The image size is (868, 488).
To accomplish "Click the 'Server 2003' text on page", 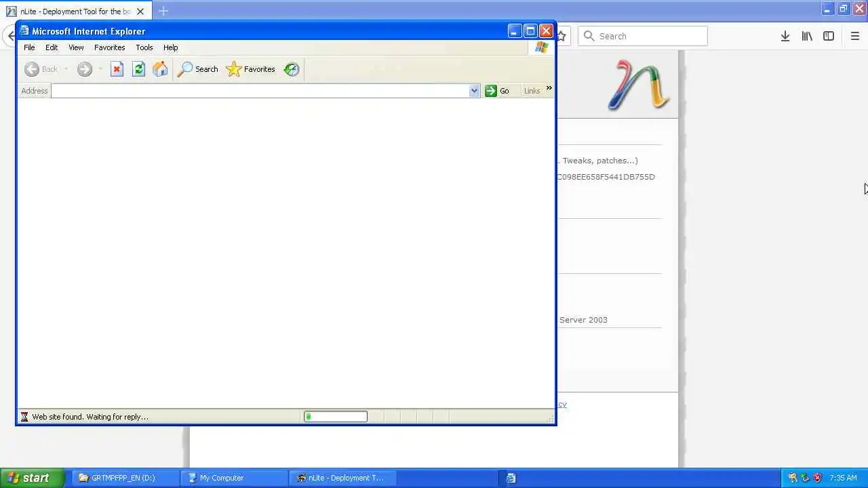I will [583, 320].
